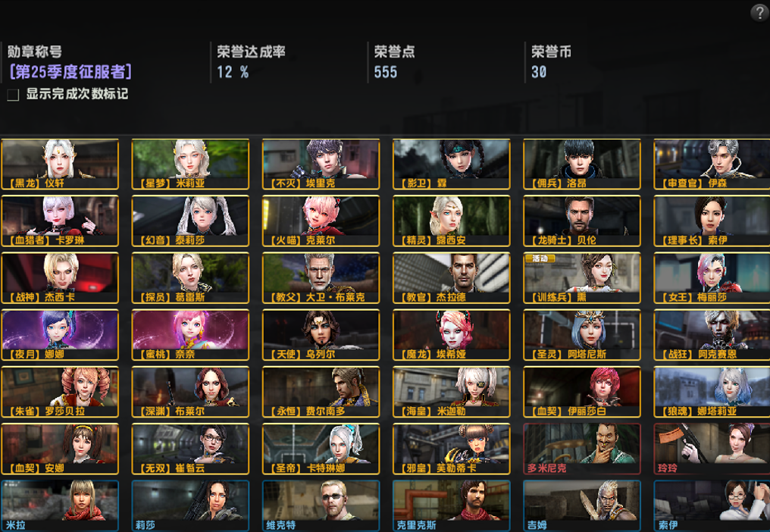Select the 【黑龙】仪轩 character card
This screenshot has height=532, width=770.
[x=60, y=164]
